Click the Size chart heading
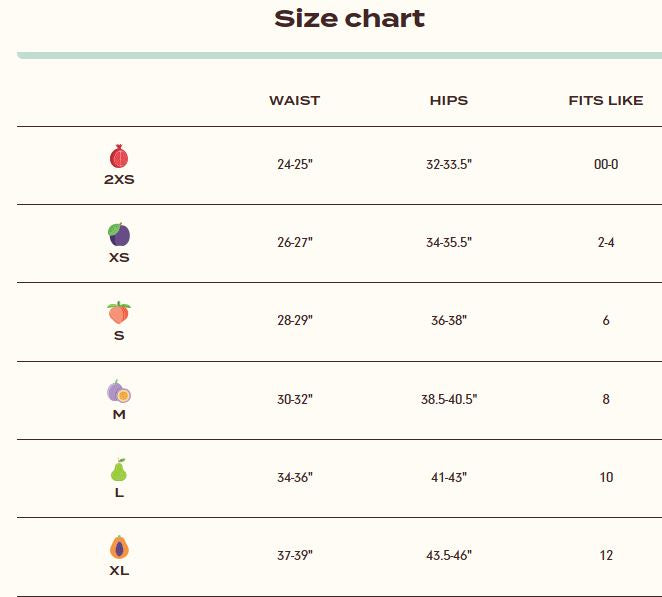662x597 pixels. click(349, 19)
